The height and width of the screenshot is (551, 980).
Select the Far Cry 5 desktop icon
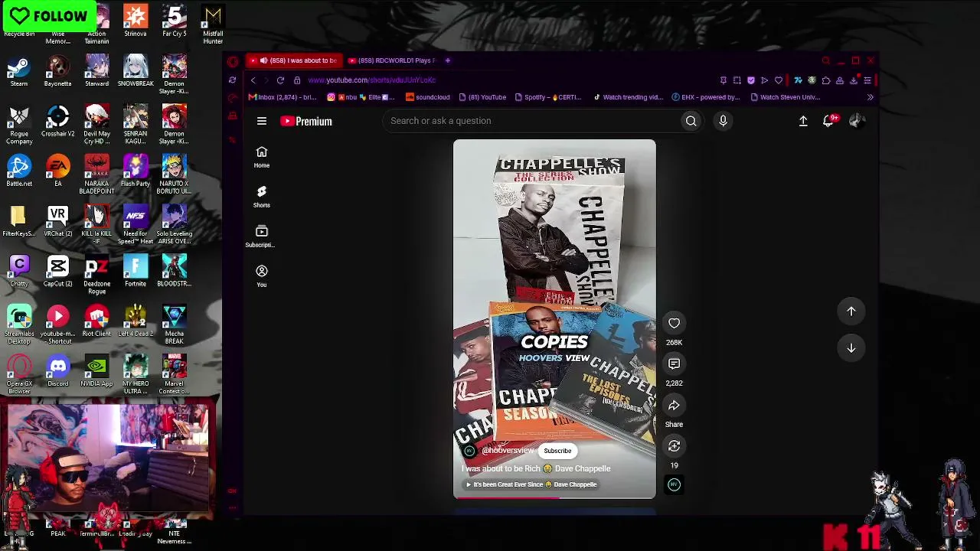pyautogui.click(x=175, y=21)
